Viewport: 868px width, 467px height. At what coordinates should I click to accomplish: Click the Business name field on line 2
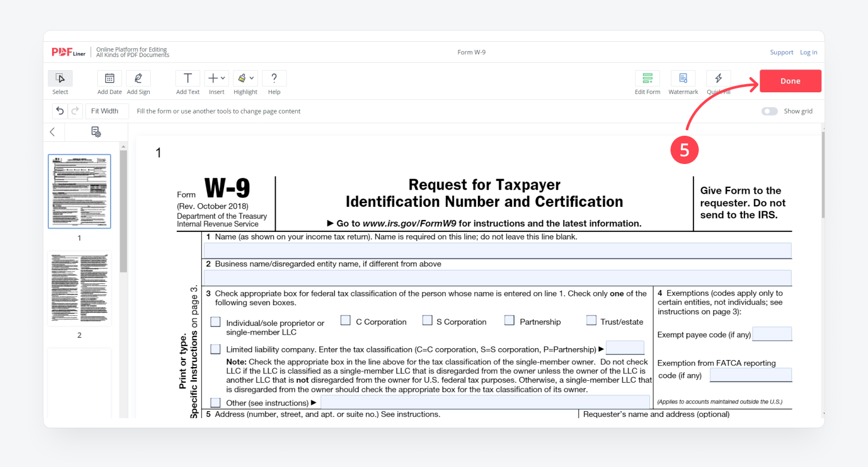point(497,277)
